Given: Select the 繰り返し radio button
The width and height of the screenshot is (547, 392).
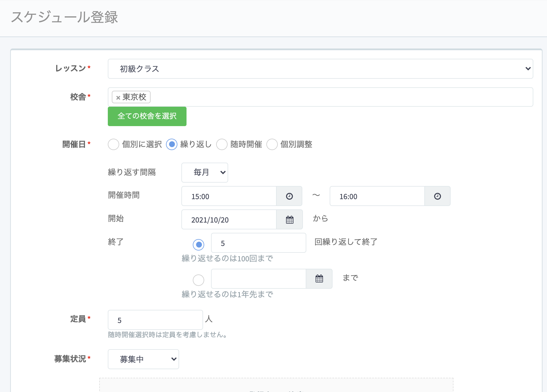Looking at the screenshot, I should click(172, 144).
